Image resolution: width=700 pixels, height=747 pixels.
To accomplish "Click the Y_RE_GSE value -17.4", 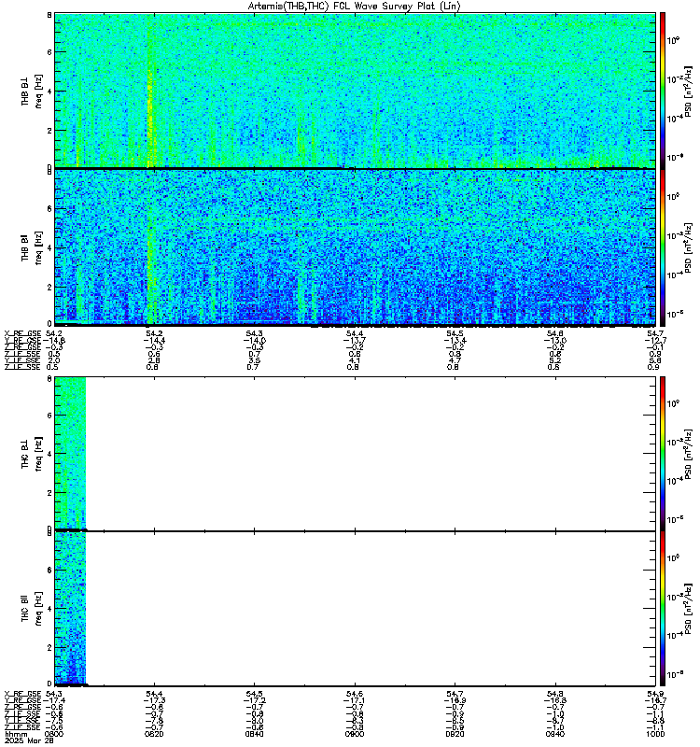I will pos(54,701).
